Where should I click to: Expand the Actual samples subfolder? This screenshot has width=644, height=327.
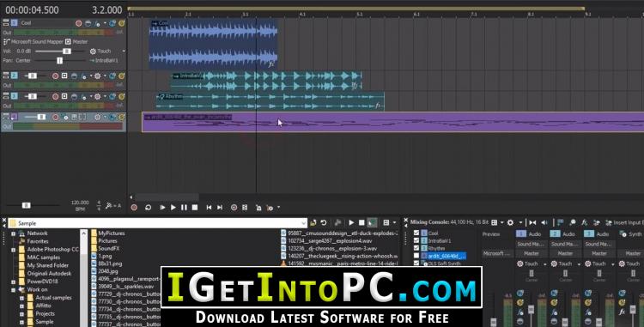[x=21, y=298]
